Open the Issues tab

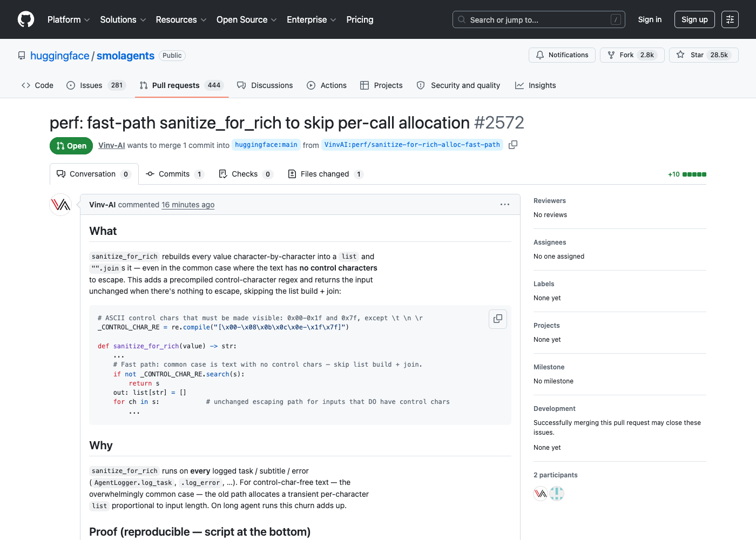click(96, 85)
